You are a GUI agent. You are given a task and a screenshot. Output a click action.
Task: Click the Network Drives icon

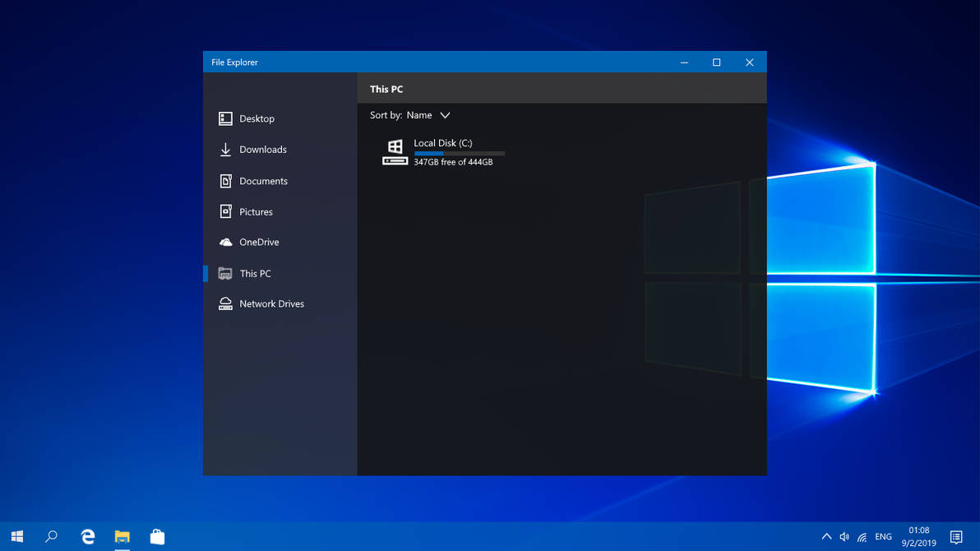[225, 303]
